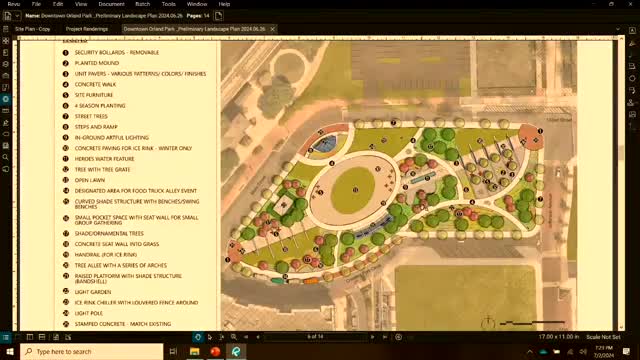Screen dimensions: 640x360
Task: Click legend item STAMPED CONCRETE - MATCH EXISTING
Action: 123,324
